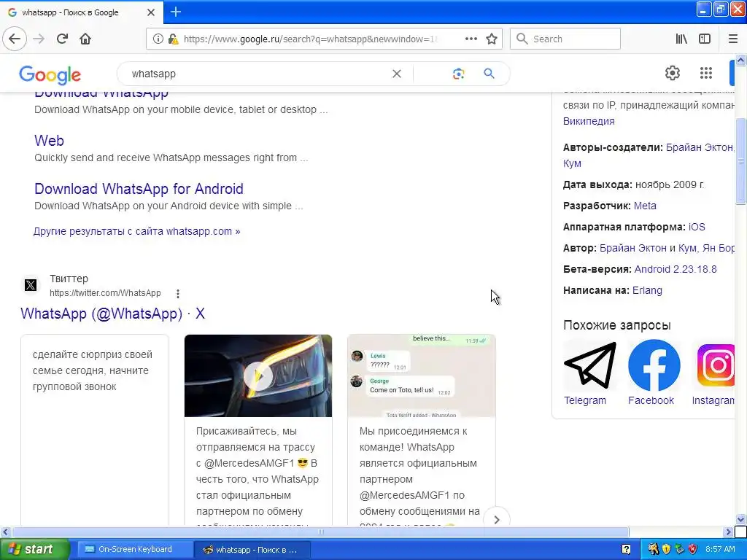Open the chat screenshot tweet image

tap(421, 376)
